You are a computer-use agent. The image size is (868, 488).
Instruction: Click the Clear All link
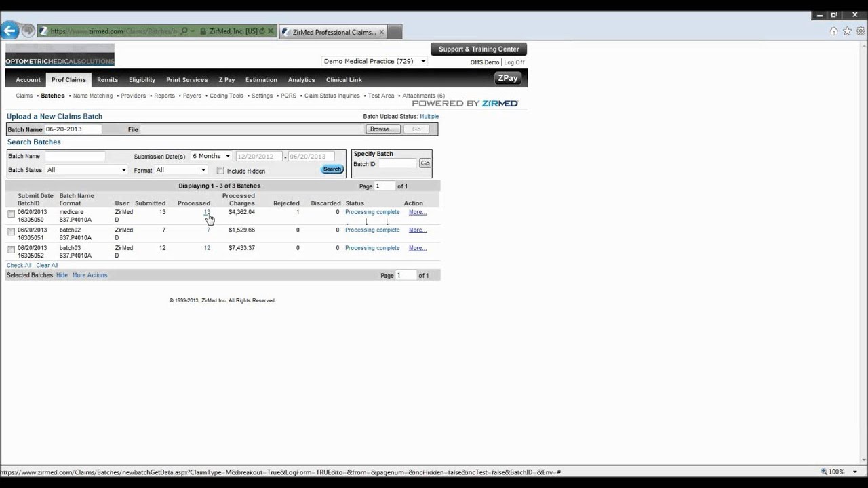click(x=47, y=266)
